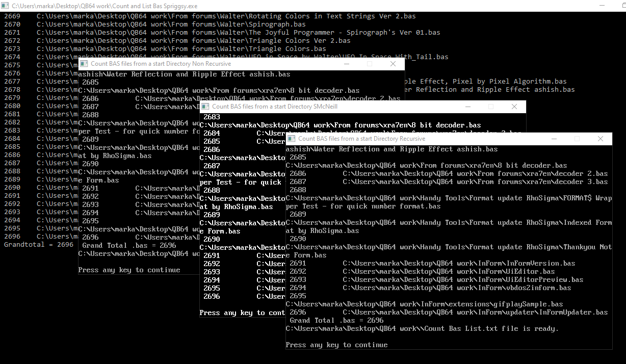Close the Non Recursive count window

tap(393, 64)
